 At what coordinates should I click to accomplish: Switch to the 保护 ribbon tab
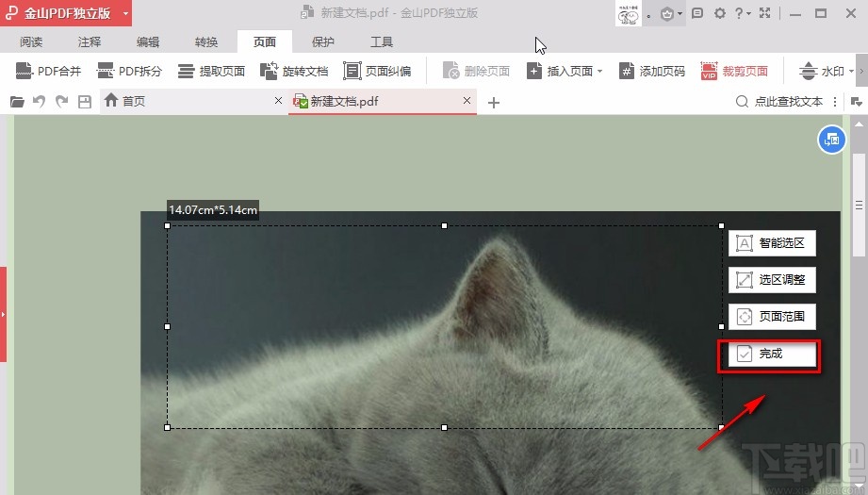click(323, 41)
